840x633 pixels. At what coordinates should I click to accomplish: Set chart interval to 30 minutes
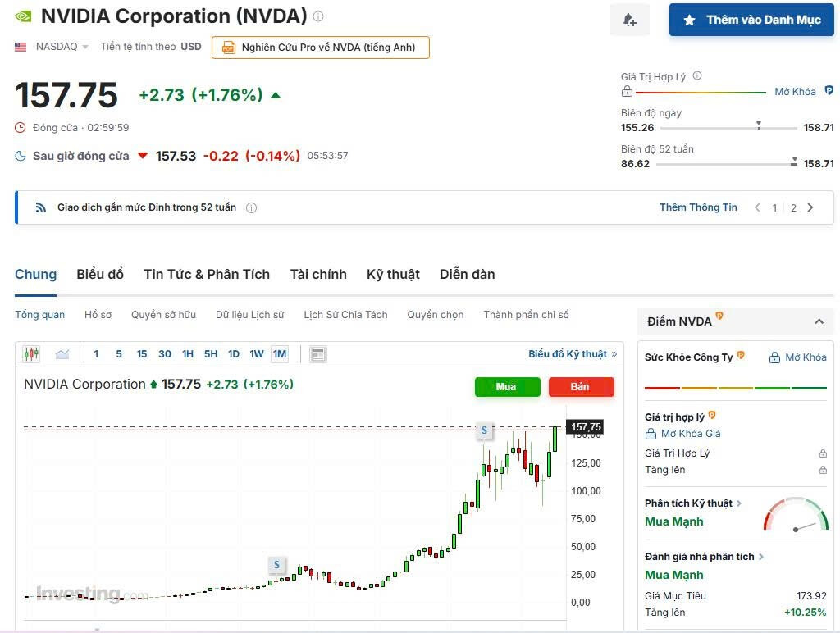164,354
